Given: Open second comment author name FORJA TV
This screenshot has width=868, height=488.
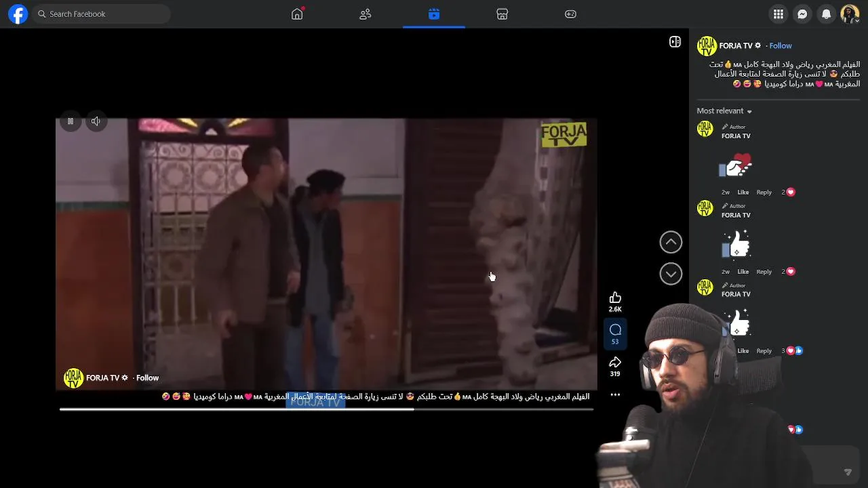Looking at the screenshot, I should tap(736, 216).
